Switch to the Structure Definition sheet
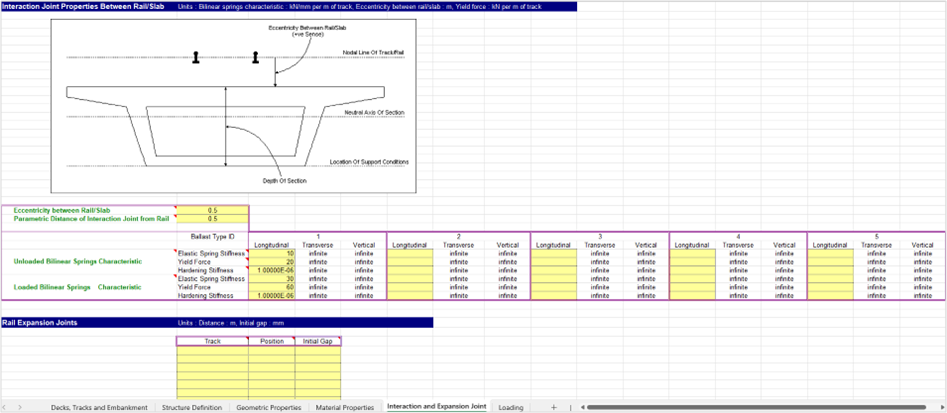Viewport: 947px width, 413px height. coord(192,407)
